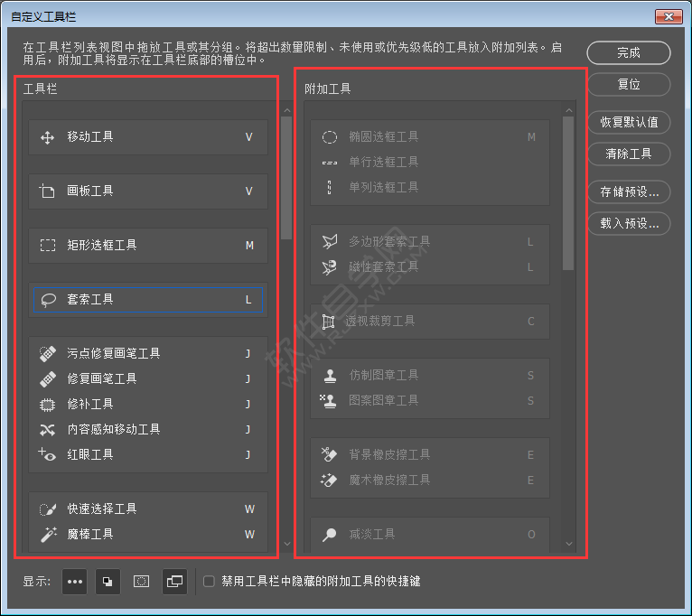The height and width of the screenshot is (616, 692).
Task: Click the 魔棒工具 magic wand icon
Action: [48, 535]
